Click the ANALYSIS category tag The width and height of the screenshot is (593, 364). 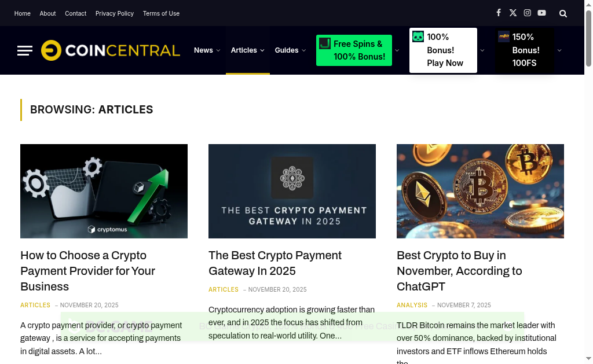[x=412, y=305]
